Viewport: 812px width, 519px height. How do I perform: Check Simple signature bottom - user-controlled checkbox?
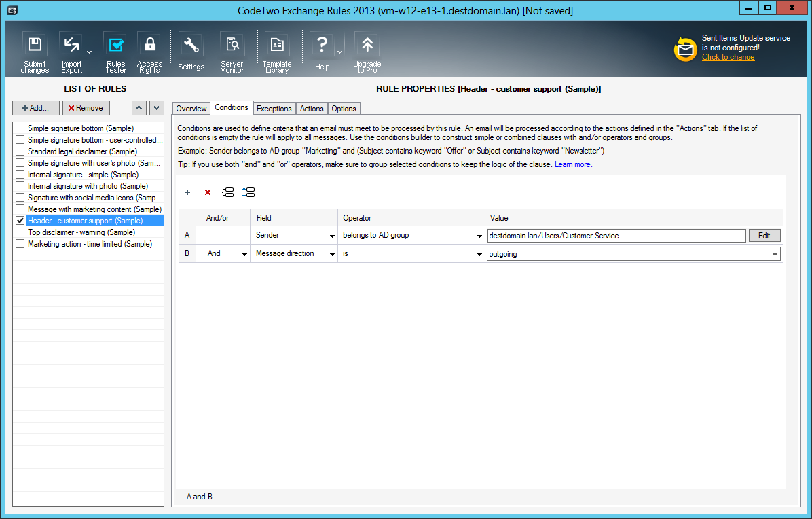[20, 139]
